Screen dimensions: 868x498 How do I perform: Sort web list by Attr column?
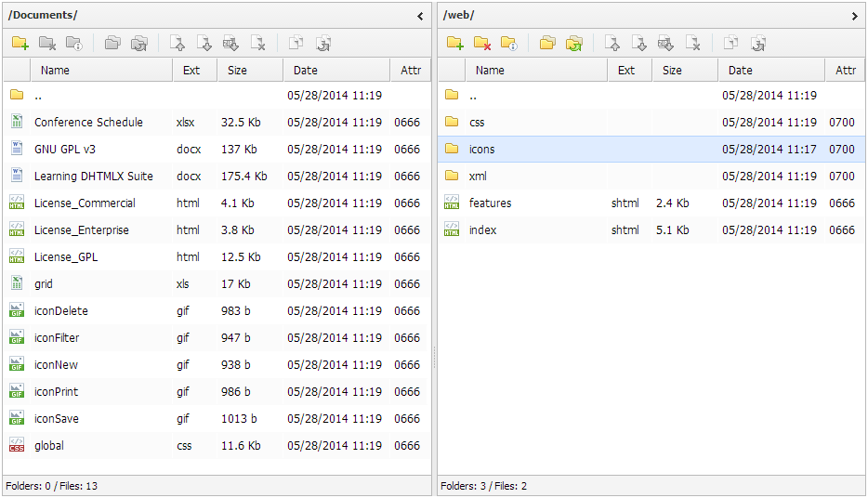[x=846, y=71]
